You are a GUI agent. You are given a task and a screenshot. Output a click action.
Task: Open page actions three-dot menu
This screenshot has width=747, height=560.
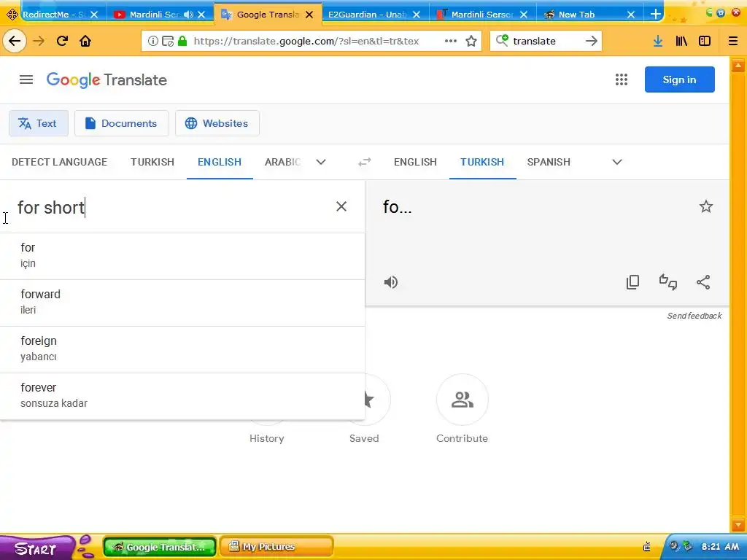tap(450, 41)
